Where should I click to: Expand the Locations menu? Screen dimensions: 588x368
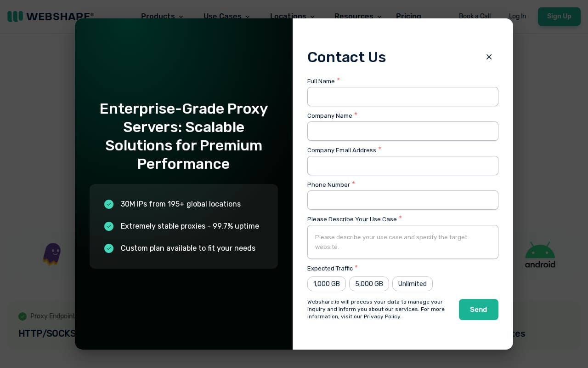[x=293, y=16]
